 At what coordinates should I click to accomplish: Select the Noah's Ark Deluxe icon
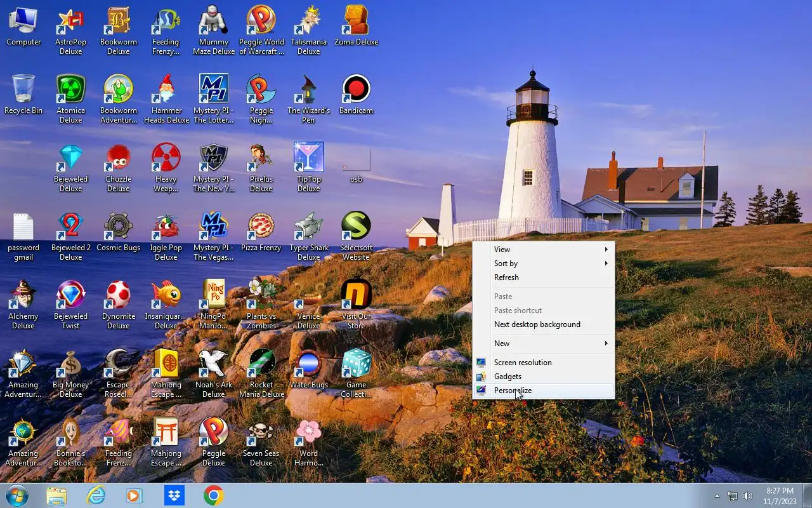(x=214, y=373)
